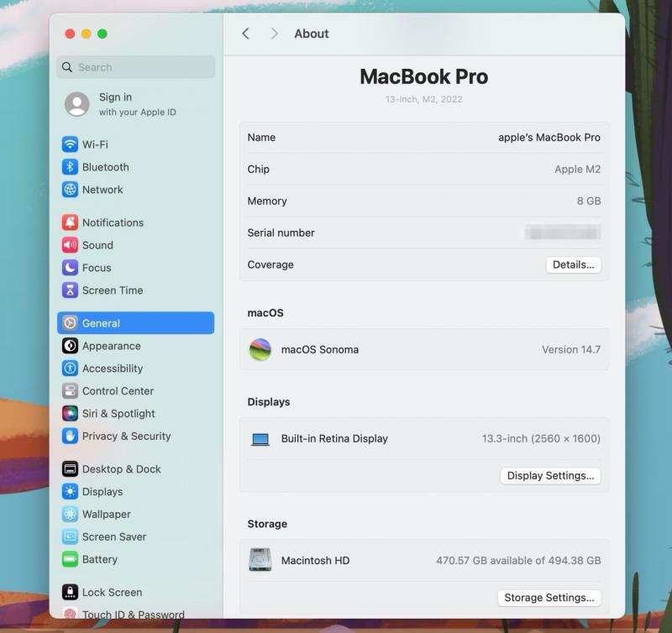
Task: Click the Wallpaper flower icon
Action: pos(70,514)
